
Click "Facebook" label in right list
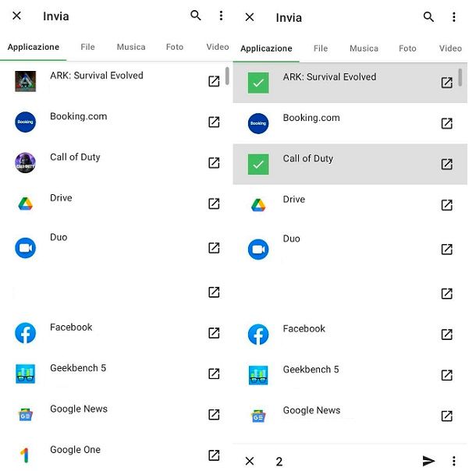click(x=304, y=328)
